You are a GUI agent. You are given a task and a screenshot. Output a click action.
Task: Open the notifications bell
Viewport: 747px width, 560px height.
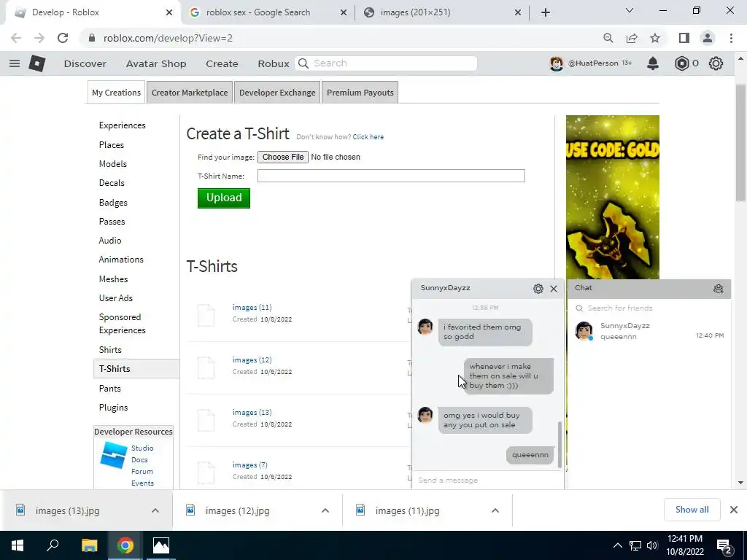(x=653, y=63)
